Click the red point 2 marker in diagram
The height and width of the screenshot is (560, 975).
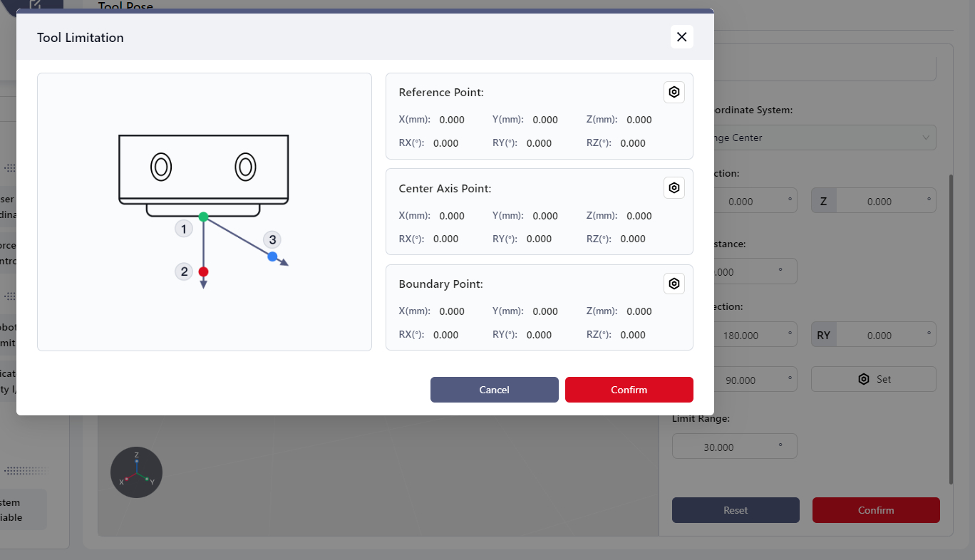tap(203, 271)
